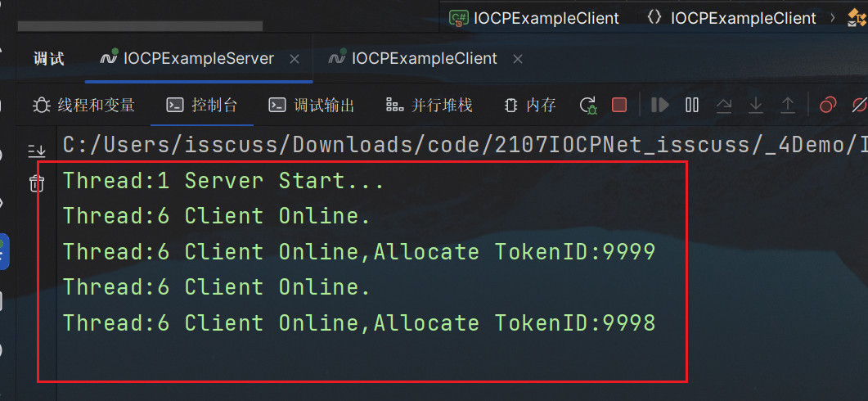Click the Step Into icon

pos(756,105)
